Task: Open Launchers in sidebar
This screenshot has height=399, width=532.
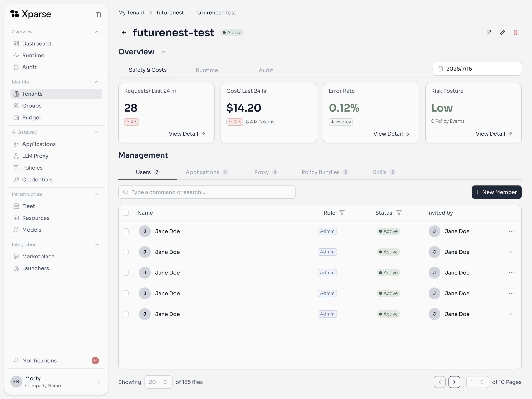Action: (x=56, y=268)
